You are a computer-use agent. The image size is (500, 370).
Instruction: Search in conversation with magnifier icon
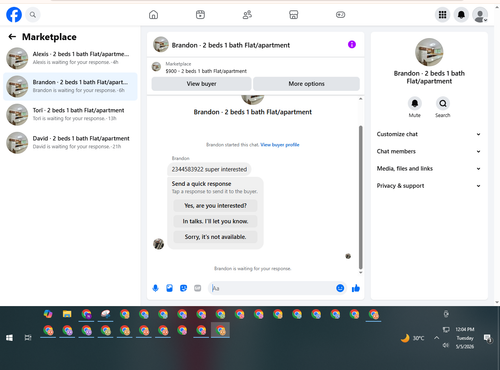[443, 104]
